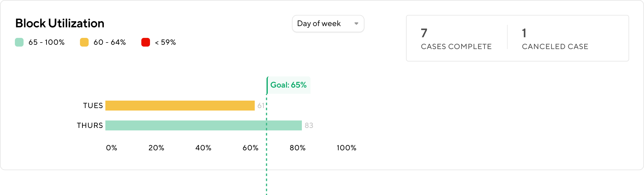
Task: Click the 61 value beside TUES bar
Action: [x=261, y=106]
